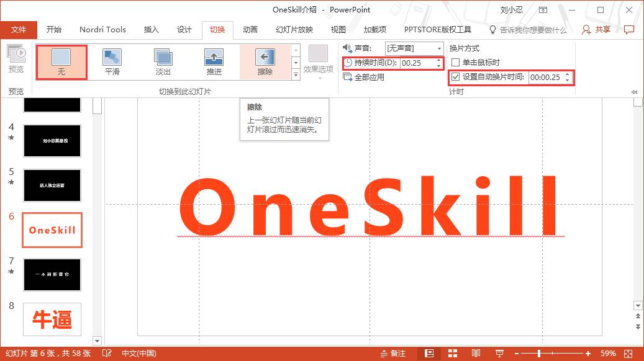Toggle On Mouse Click checkbox
This screenshot has height=361, width=644.
coord(455,63)
